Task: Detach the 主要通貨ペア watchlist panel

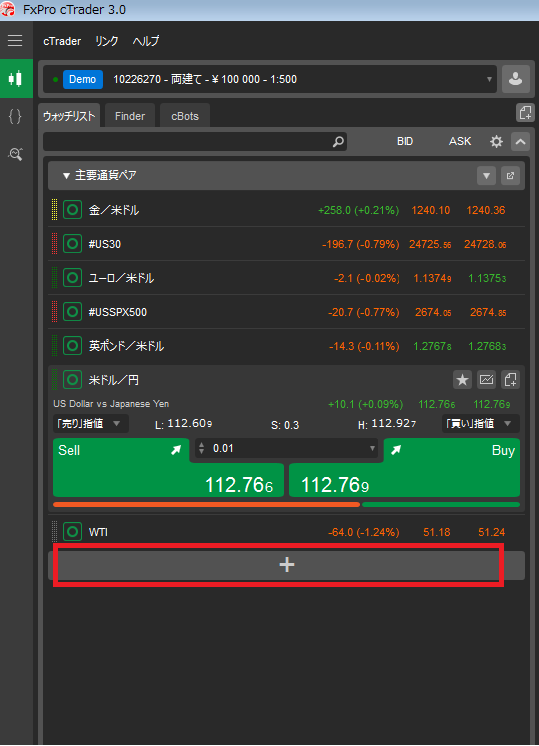Action: click(x=510, y=176)
